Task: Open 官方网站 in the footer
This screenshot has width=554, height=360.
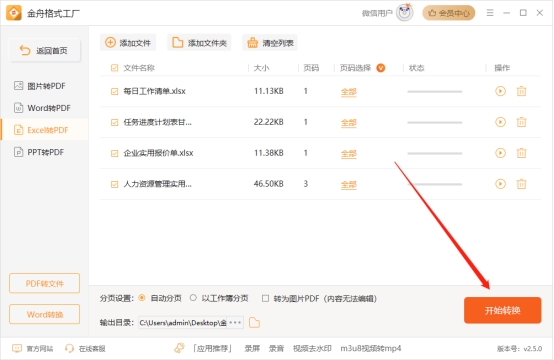Action: (x=33, y=349)
